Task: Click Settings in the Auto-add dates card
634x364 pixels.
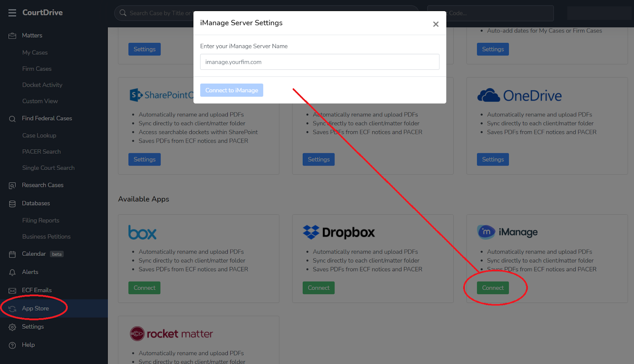Action: point(493,50)
